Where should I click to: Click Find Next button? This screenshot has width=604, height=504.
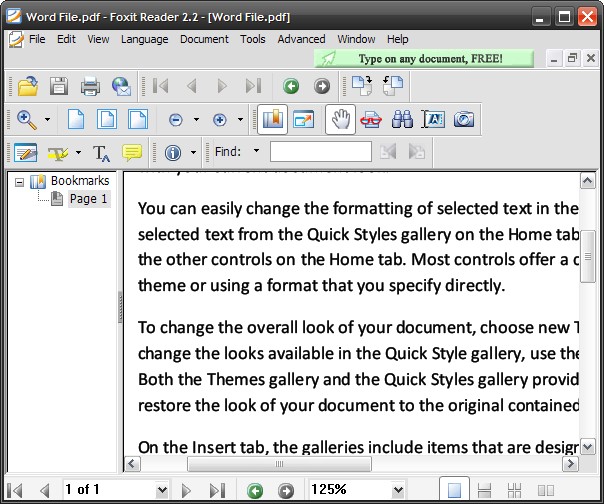[416, 151]
